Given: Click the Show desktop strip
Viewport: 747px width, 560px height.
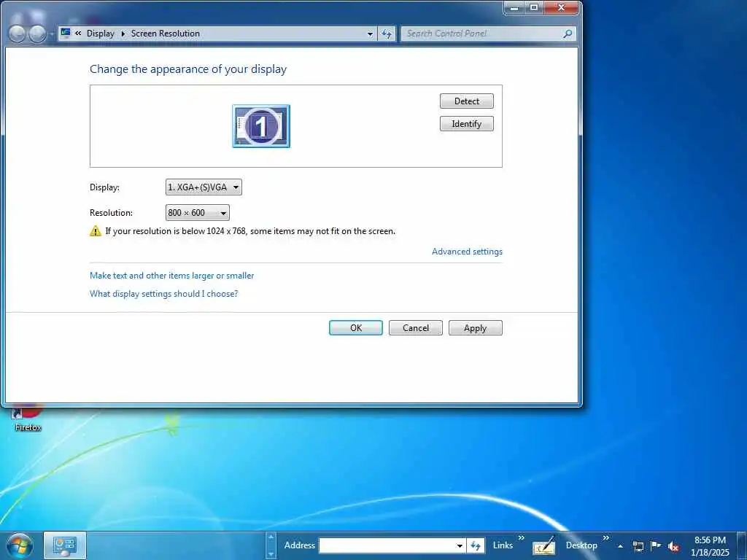Looking at the screenshot, I should (x=742, y=545).
